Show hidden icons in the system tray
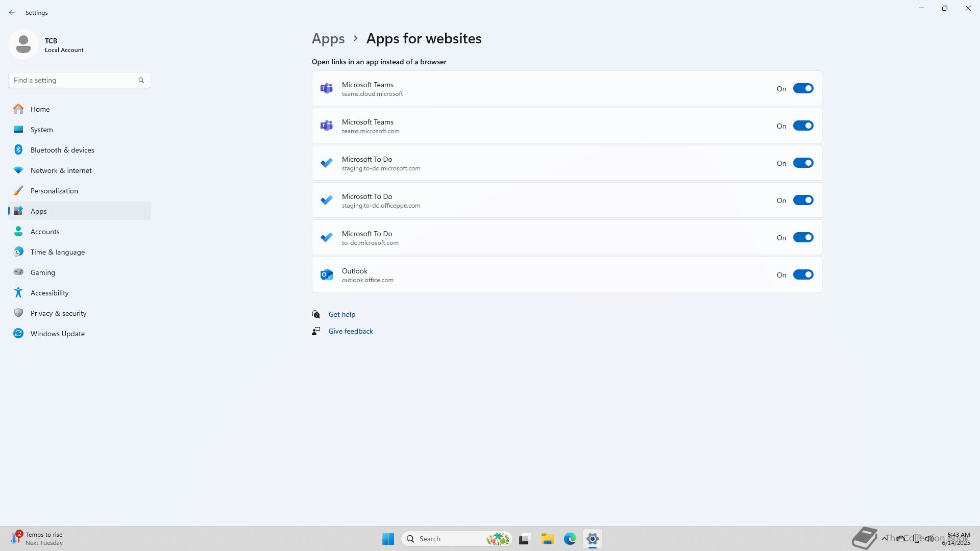980x551 pixels. pyautogui.click(x=884, y=538)
